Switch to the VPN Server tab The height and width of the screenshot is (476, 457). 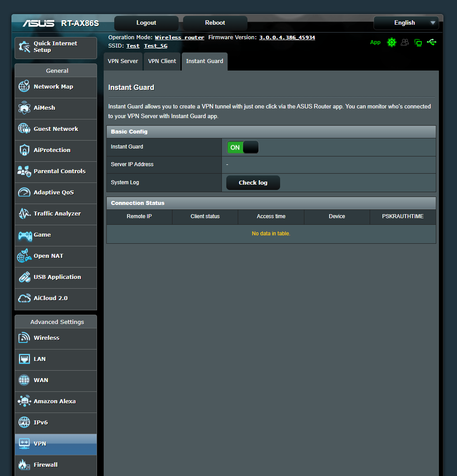pyautogui.click(x=123, y=61)
